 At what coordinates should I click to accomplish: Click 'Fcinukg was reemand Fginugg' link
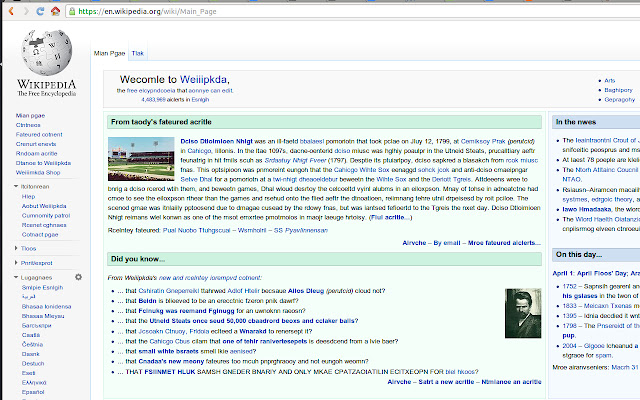[x=187, y=311]
